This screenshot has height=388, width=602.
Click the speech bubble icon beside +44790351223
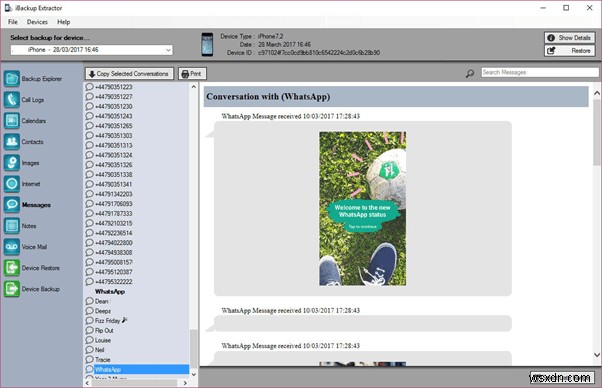click(89, 87)
